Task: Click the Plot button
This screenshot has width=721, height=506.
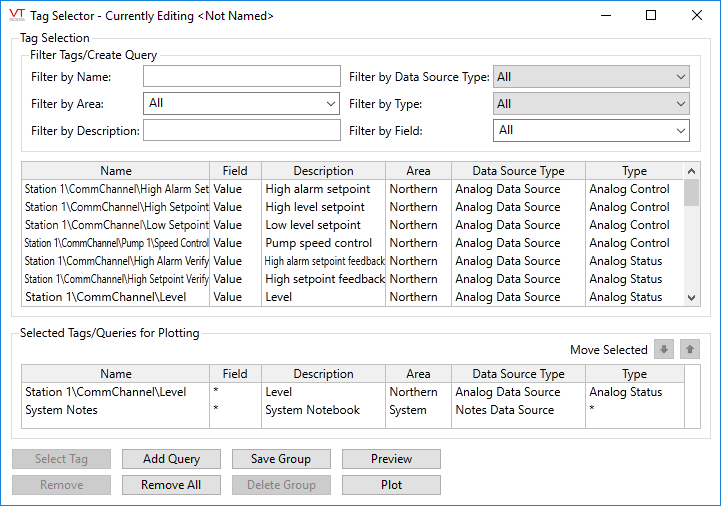Action: pyautogui.click(x=391, y=485)
